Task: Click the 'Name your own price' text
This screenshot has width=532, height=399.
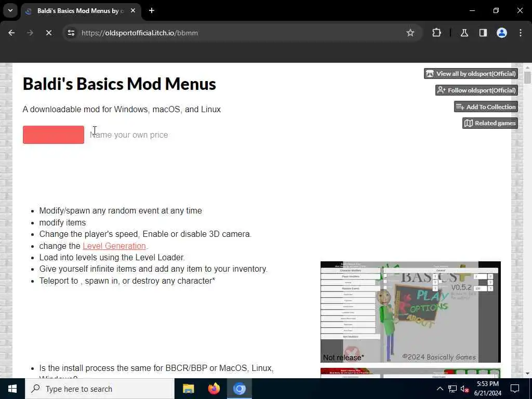Action: pyautogui.click(x=129, y=135)
